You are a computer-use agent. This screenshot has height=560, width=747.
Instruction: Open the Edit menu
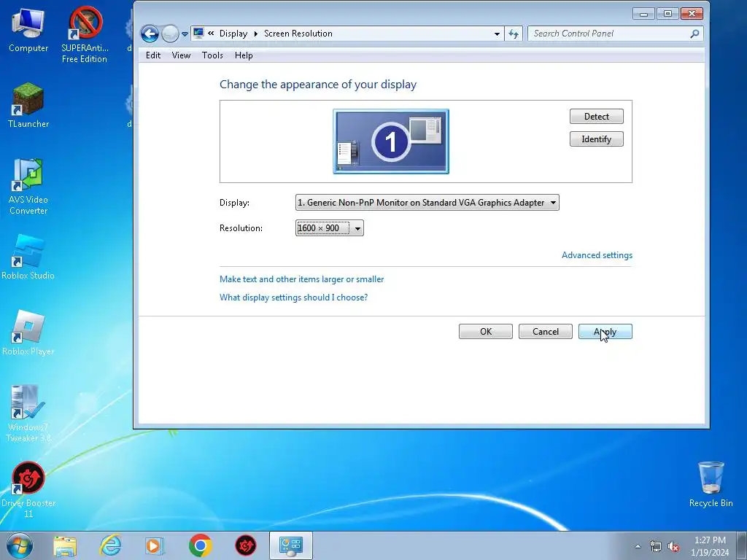(x=153, y=55)
